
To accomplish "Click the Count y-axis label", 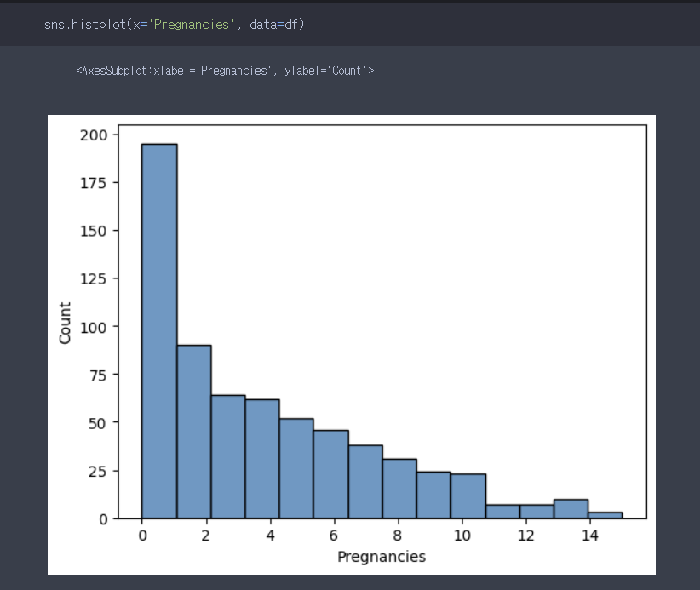I will coord(65,323).
